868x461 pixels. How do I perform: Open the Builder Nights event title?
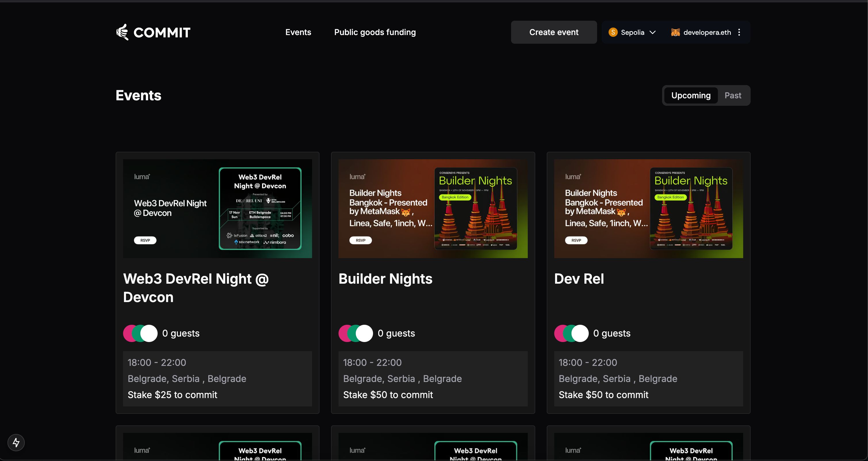pos(385,279)
